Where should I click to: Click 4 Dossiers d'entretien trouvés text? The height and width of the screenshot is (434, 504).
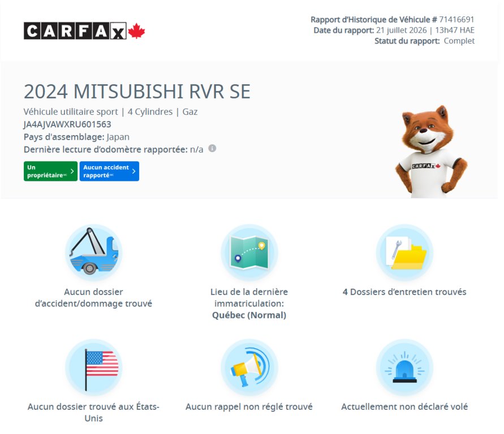tap(404, 292)
